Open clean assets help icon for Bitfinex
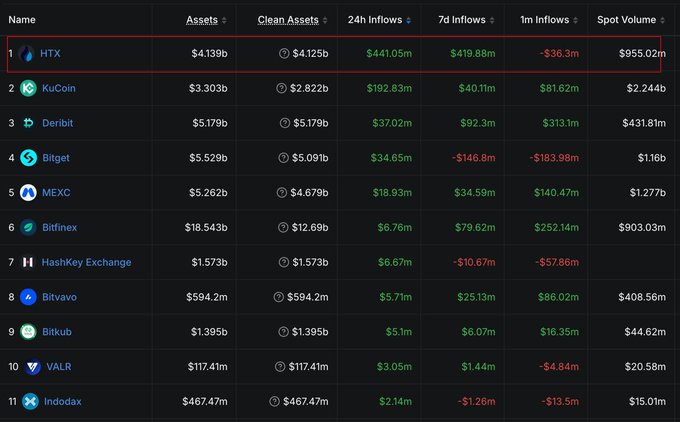This screenshot has width=680, height=422. click(x=283, y=227)
